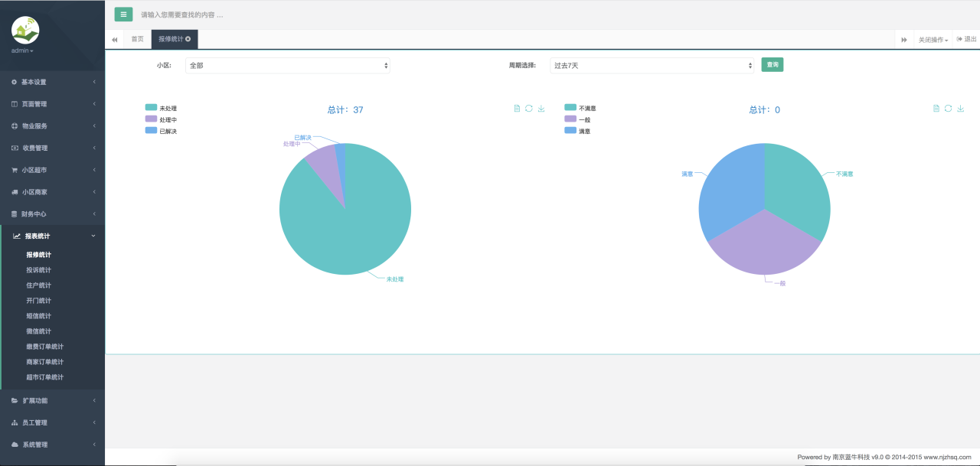980x466 pixels.
Task: Toggle the 处理中 legend item
Action: (161, 120)
